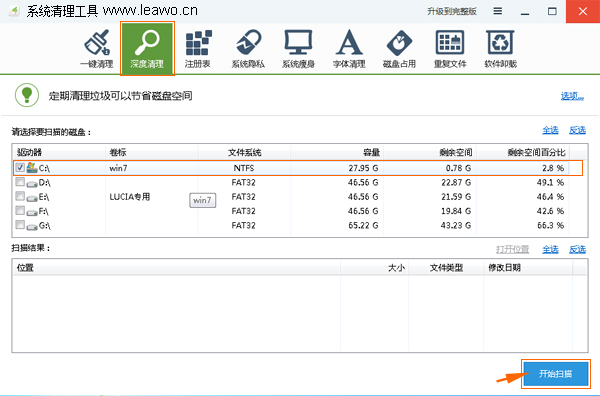600x396 pixels.
Task: Click 全选 above the scan results
Action: click(550, 249)
